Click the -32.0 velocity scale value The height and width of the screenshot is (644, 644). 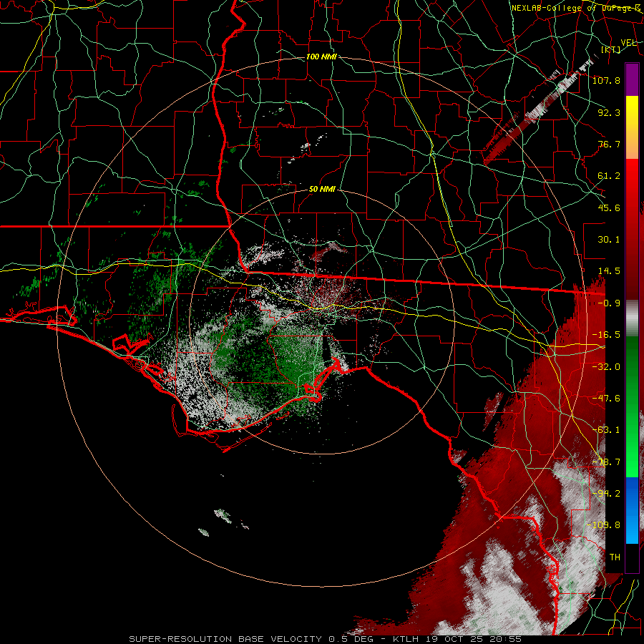pos(606,367)
